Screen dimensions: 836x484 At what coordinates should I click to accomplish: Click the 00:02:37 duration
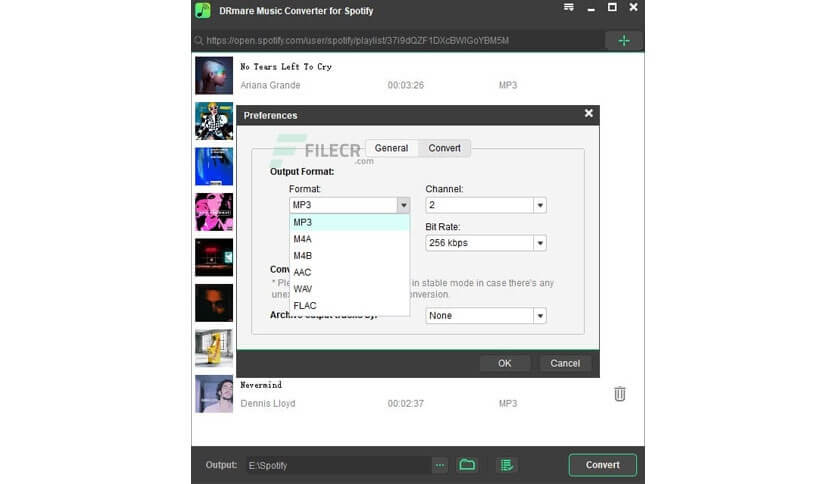coord(406,404)
